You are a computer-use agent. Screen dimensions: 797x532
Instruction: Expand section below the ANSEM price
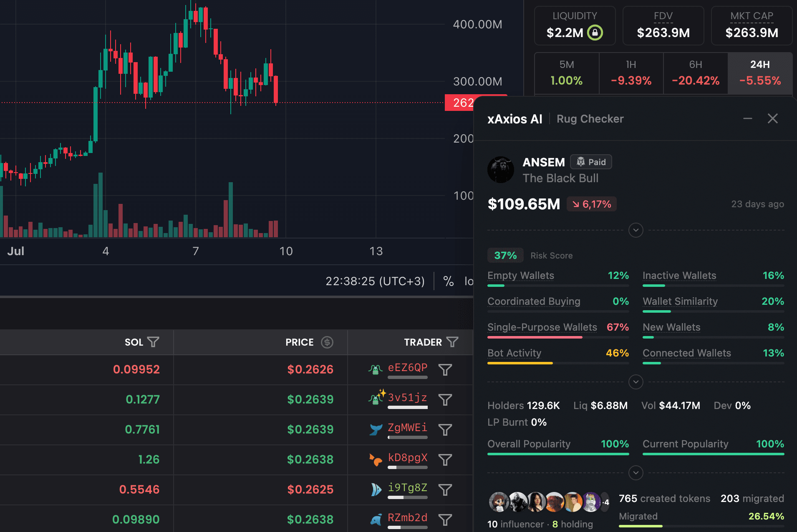636,230
